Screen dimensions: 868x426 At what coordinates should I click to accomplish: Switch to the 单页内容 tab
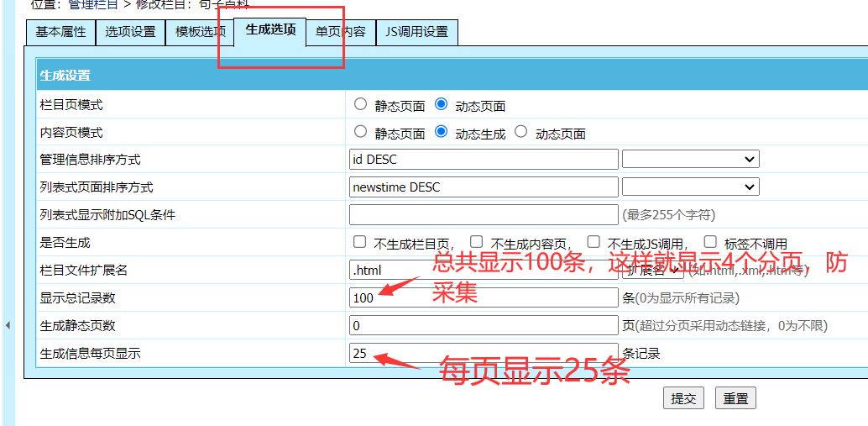click(340, 32)
